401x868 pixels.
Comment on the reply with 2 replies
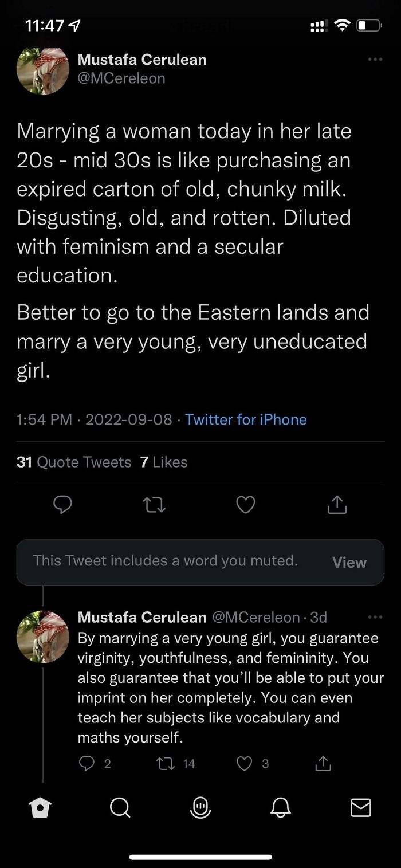click(86, 764)
